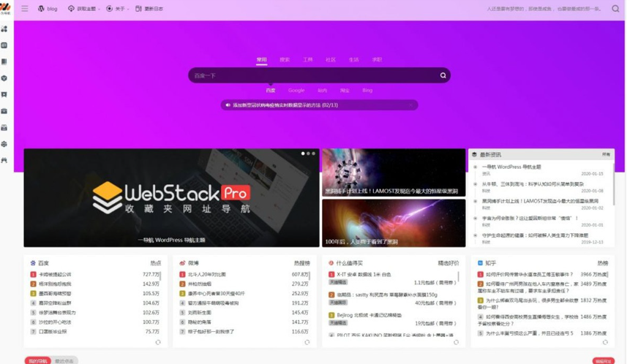Click the book icon in the sidebar
The image size is (630, 364).
[x=4, y=62]
